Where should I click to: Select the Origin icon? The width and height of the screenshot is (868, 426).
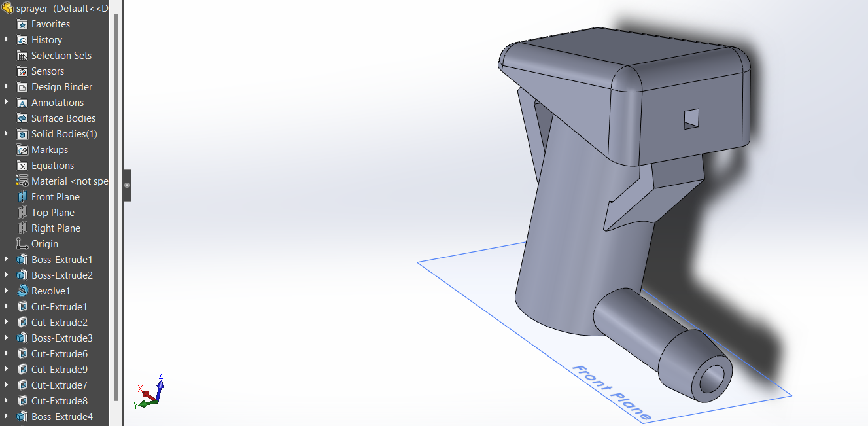tap(22, 244)
